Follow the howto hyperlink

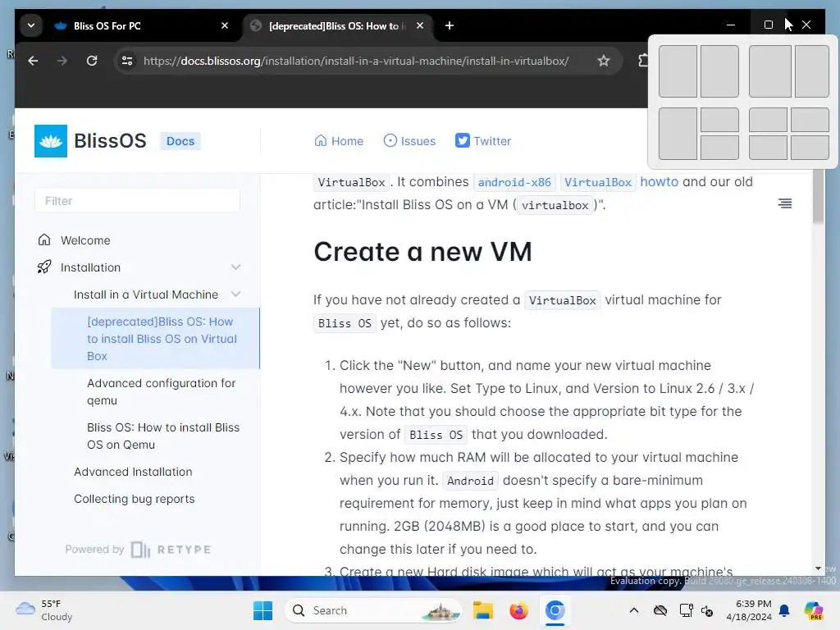pyautogui.click(x=659, y=181)
